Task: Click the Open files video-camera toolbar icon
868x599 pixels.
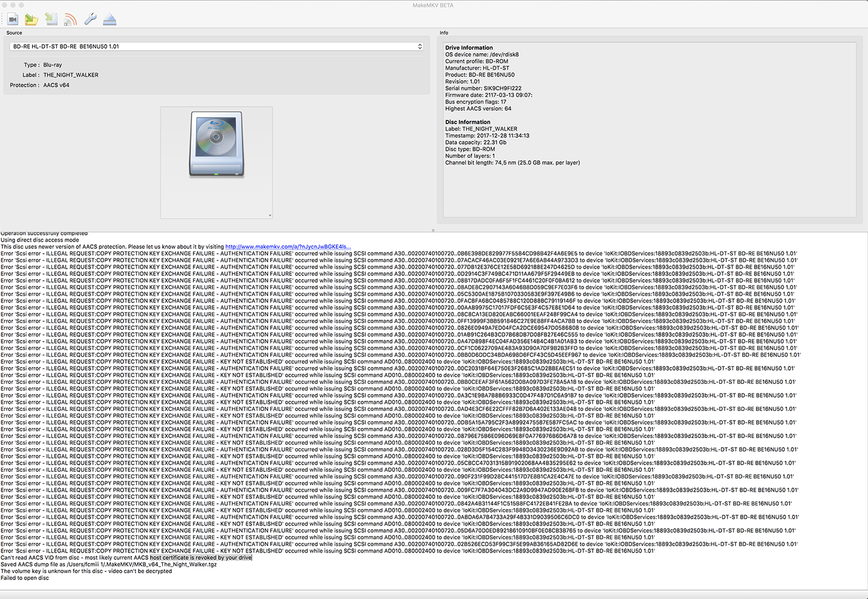Action: pos(13,19)
